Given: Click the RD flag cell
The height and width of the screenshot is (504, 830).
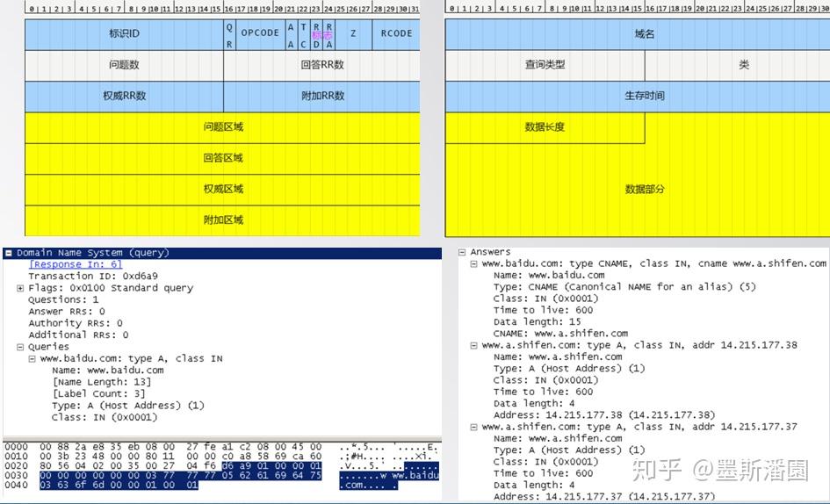Looking at the screenshot, I should (x=316, y=34).
